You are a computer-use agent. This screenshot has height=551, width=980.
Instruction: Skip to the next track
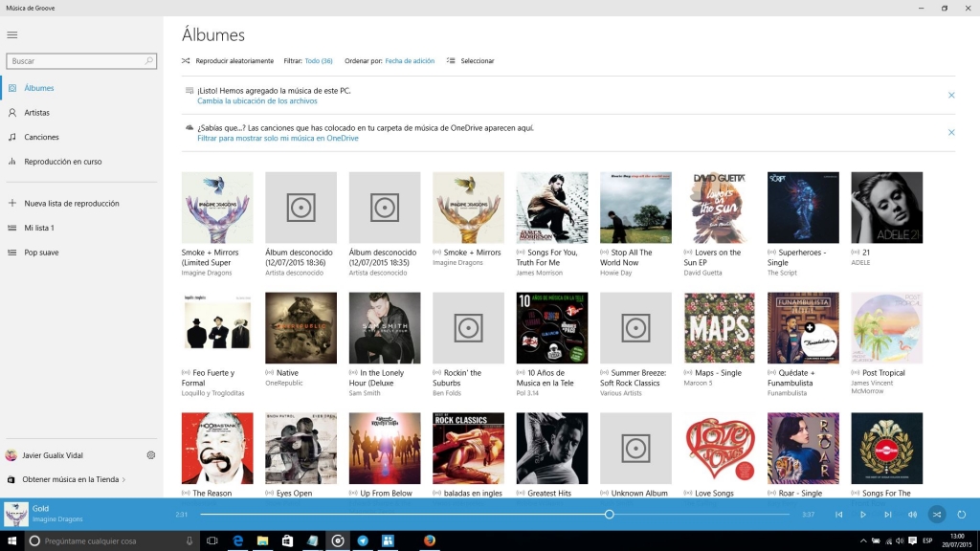pyautogui.click(x=888, y=515)
